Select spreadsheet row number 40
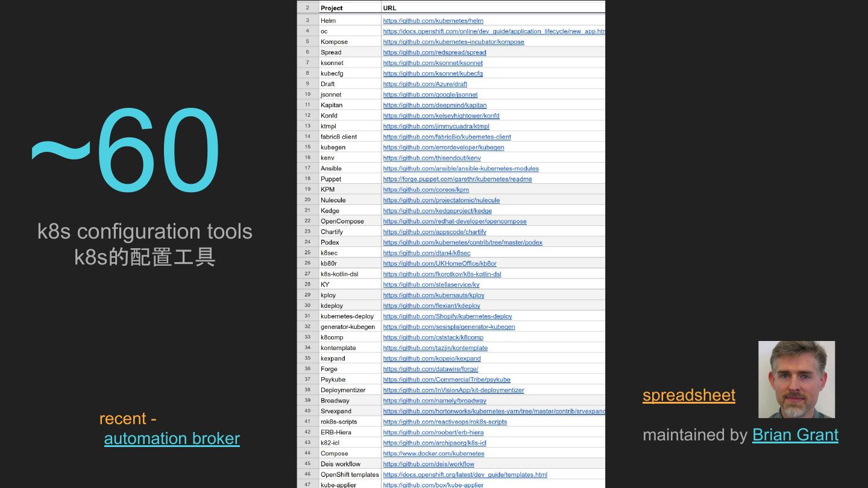The image size is (868, 488). coord(307,411)
